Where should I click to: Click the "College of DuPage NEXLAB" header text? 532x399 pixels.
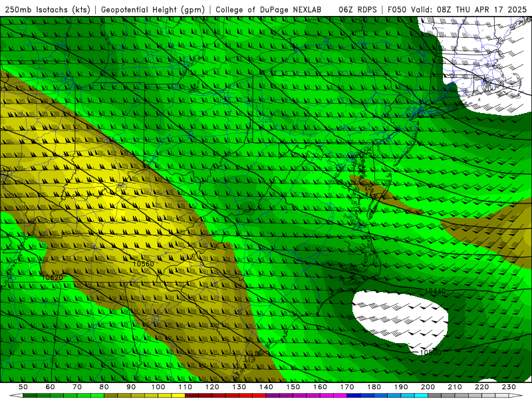click(268, 9)
